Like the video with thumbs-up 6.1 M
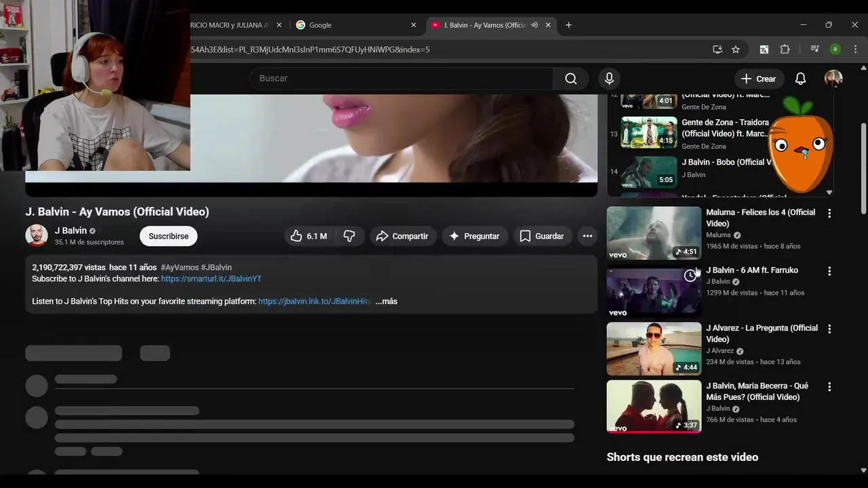This screenshot has height=488, width=868. (309, 236)
